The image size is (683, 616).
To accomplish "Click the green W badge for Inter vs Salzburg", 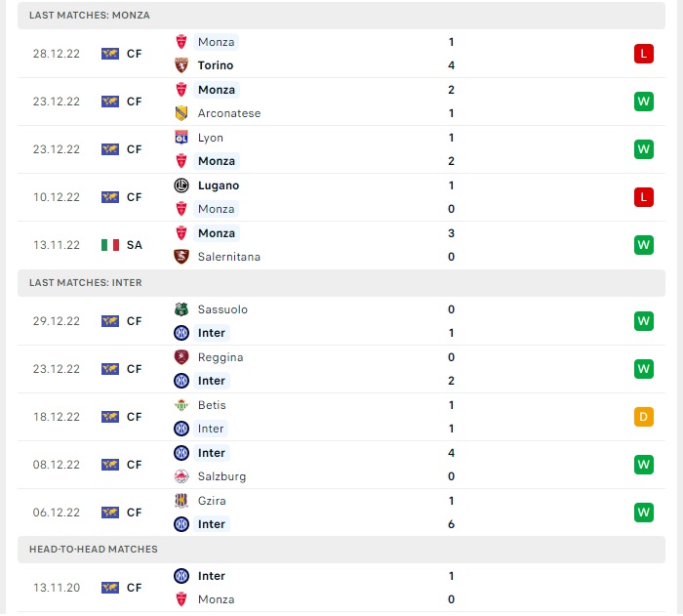I will (643, 465).
